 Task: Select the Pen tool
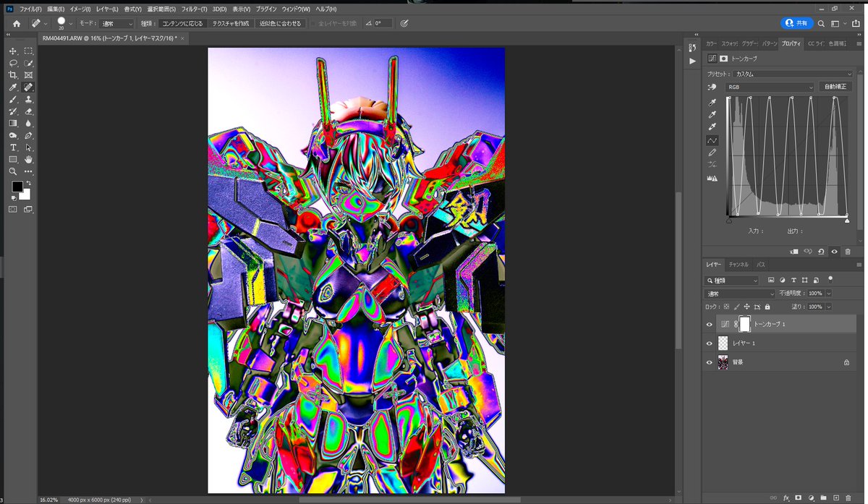[28, 135]
